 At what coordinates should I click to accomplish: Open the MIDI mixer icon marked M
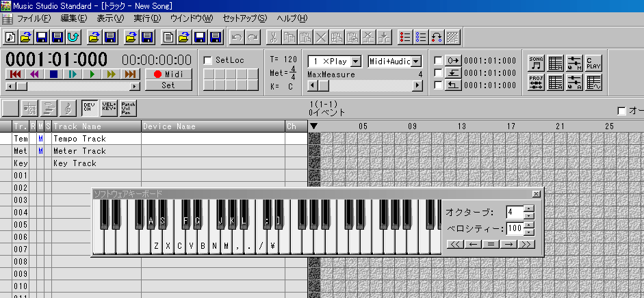point(575,63)
